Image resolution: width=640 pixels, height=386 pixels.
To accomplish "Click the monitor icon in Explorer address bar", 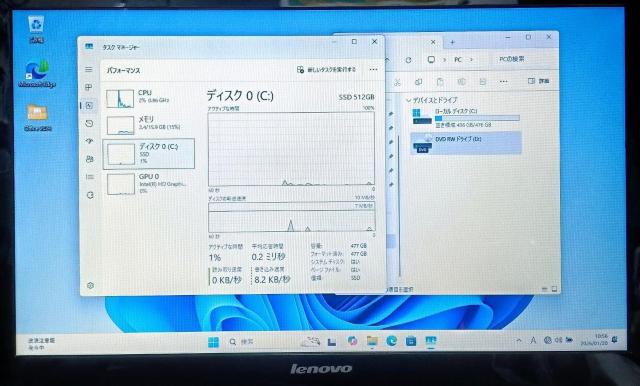I will point(431,60).
